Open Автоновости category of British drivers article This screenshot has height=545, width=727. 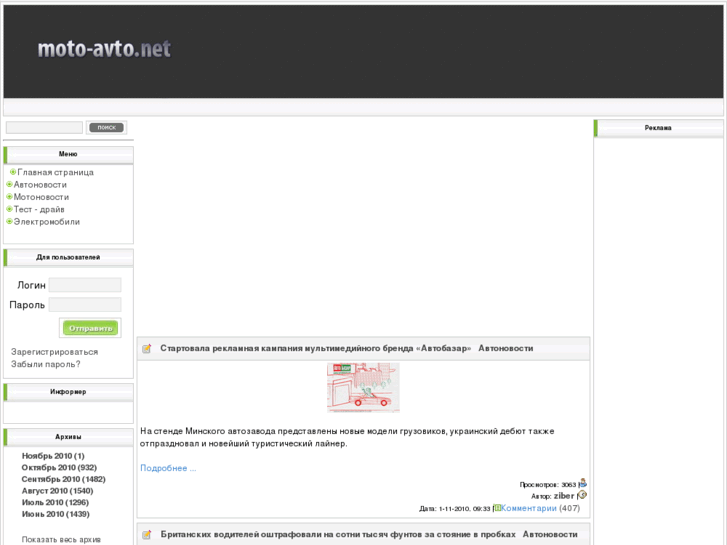point(550,534)
